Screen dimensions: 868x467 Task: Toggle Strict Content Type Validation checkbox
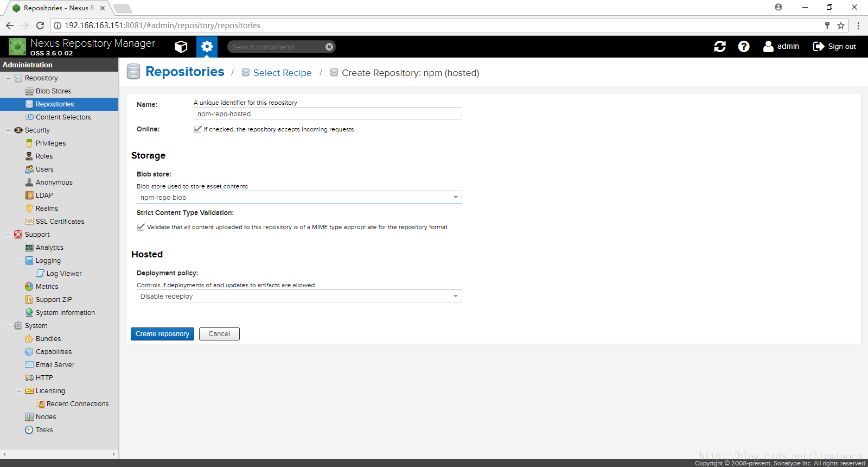point(141,227)
